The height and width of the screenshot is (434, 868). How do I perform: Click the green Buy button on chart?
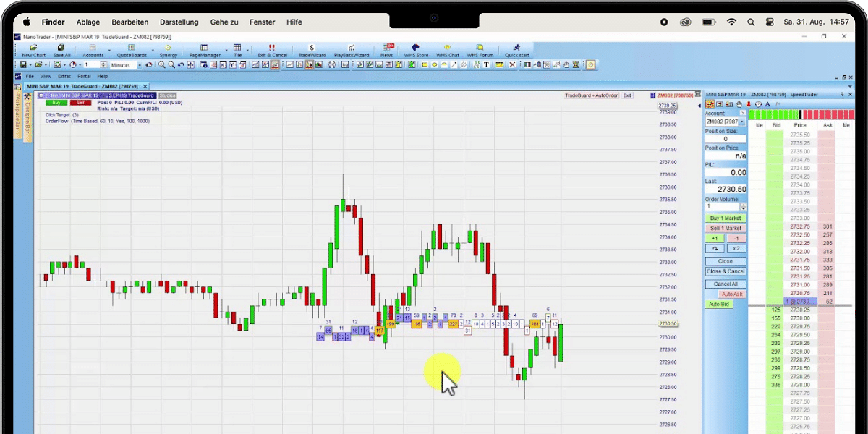click(56, 102)
